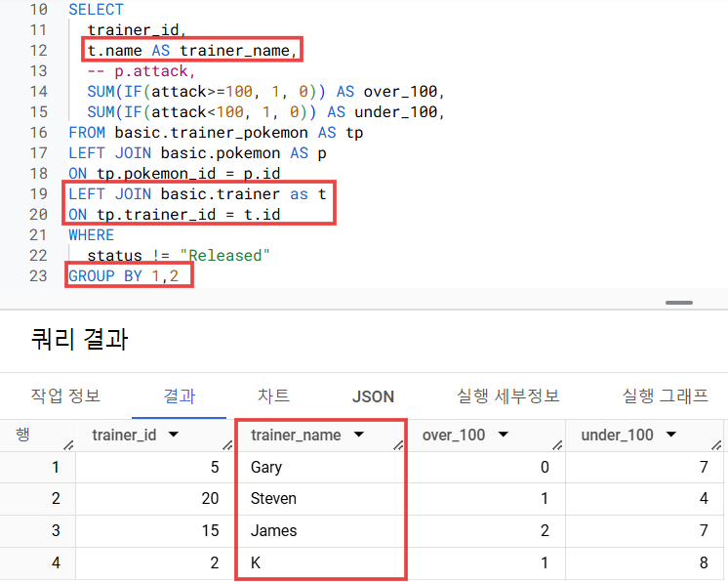Click line number 17 in gutter
The width and height of the screenshot is (728, 582).
click(x=38, y=153)
